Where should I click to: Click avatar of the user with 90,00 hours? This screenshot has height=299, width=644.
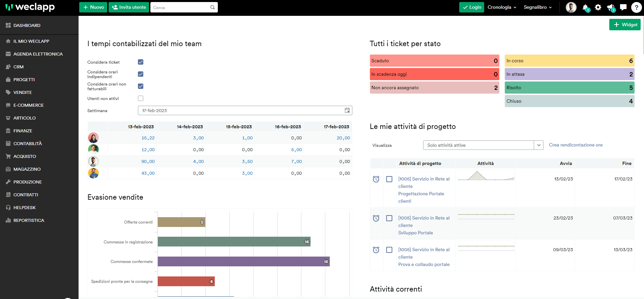tap(93, 161)
